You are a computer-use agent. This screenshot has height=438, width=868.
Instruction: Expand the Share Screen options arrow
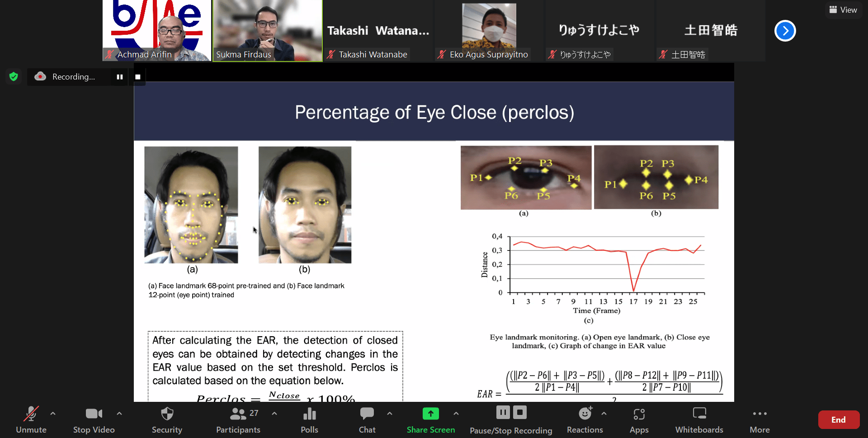point(456,413)
